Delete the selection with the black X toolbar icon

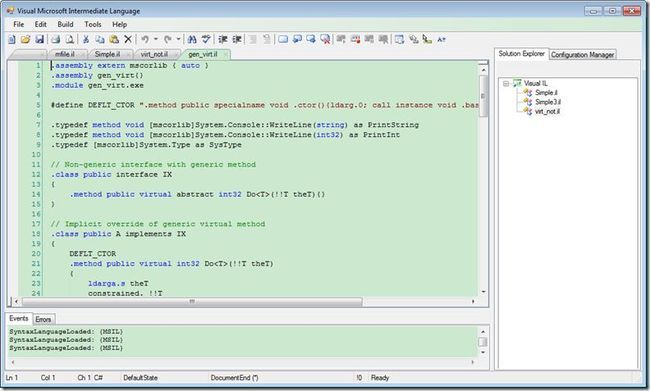128,39
